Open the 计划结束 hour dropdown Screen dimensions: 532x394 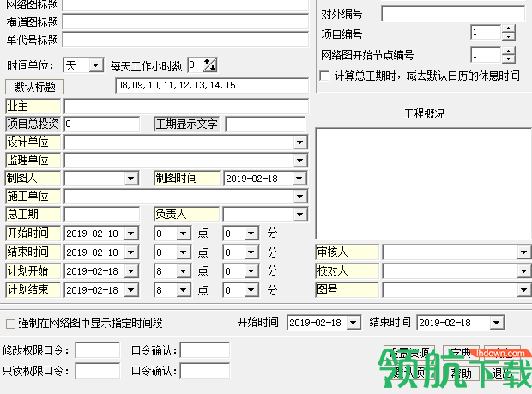[184, 290]
